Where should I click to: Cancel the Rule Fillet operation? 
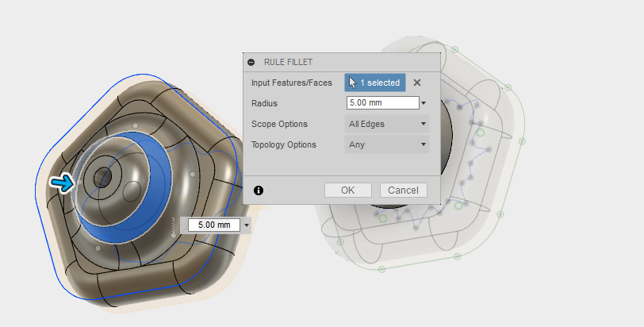click(x=404, y=190)
